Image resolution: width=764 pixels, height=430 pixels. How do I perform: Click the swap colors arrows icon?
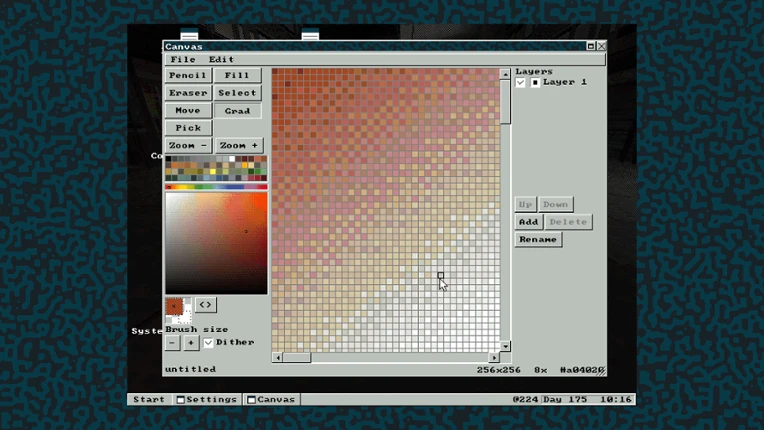tap(206, 305)
